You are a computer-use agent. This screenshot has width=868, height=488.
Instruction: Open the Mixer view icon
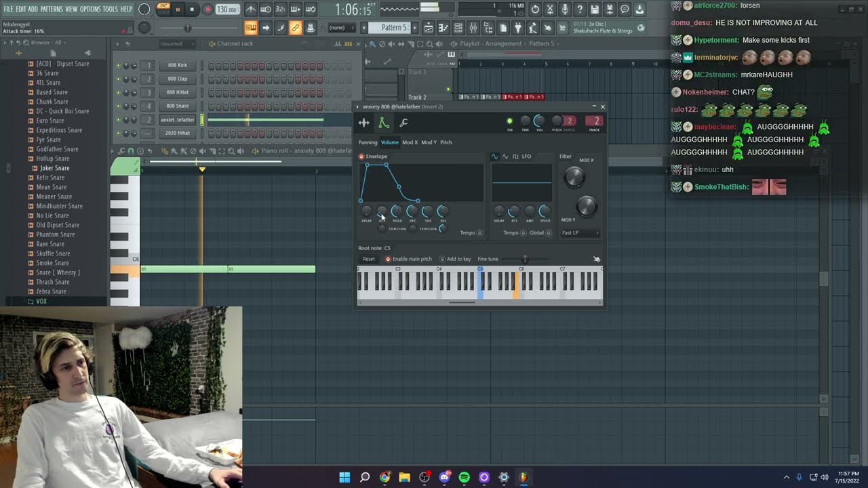click(x=473, y=28)
